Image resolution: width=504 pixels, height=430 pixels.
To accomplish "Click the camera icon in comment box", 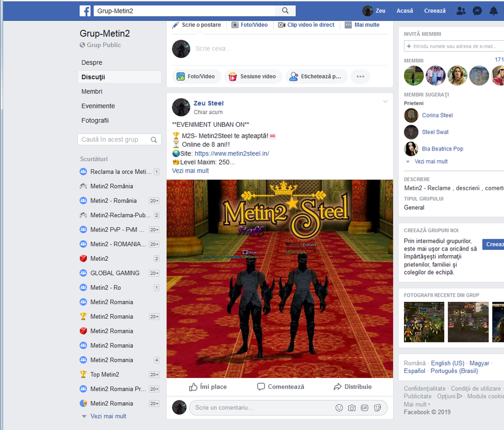I will coord(352,408).
